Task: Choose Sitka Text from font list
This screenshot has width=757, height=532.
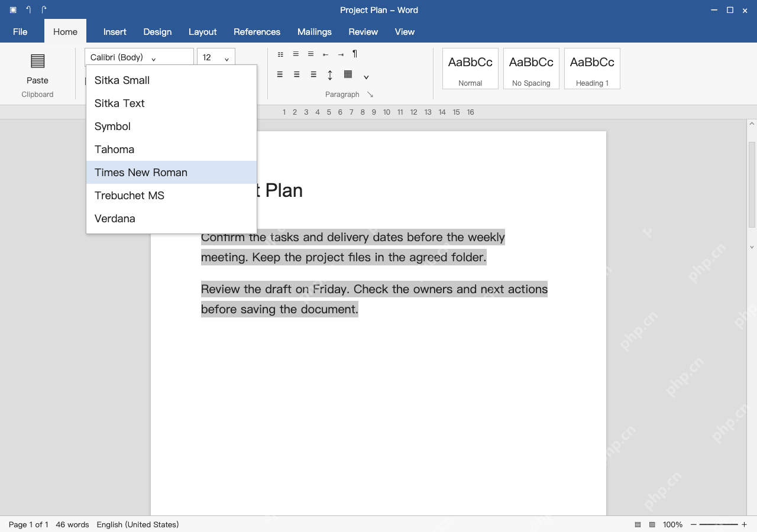Action: pos(172,103)
